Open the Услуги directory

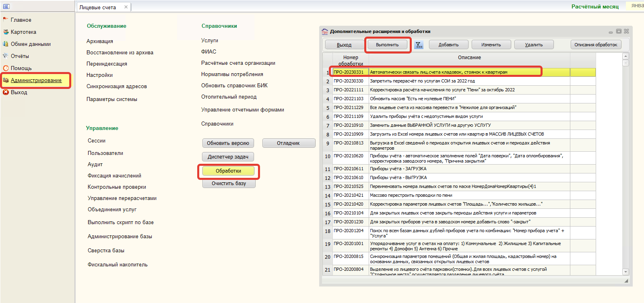point(210,40)
